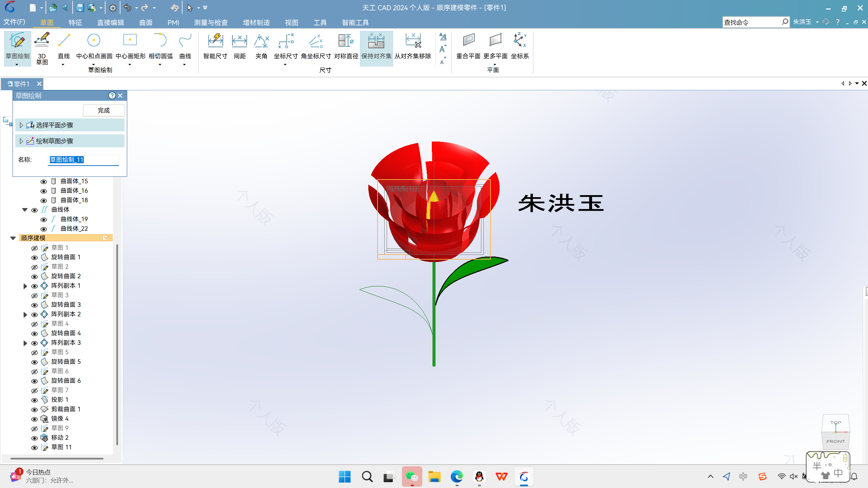Choose the 中心和点画圆 circle tool
868x488 pixels.
[94, 46]
